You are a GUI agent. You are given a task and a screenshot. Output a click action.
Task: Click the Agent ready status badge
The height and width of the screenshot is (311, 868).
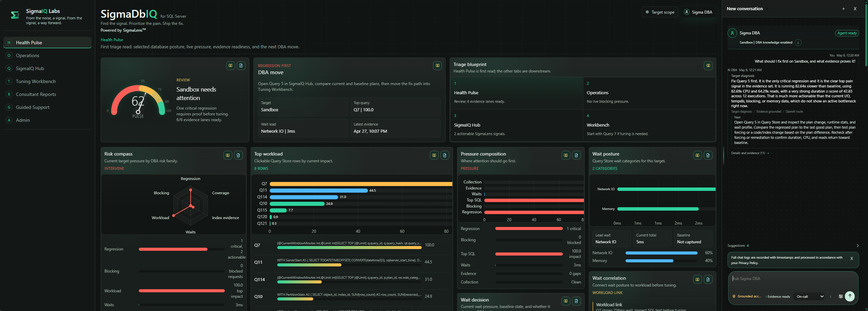[x=847, y=33]
